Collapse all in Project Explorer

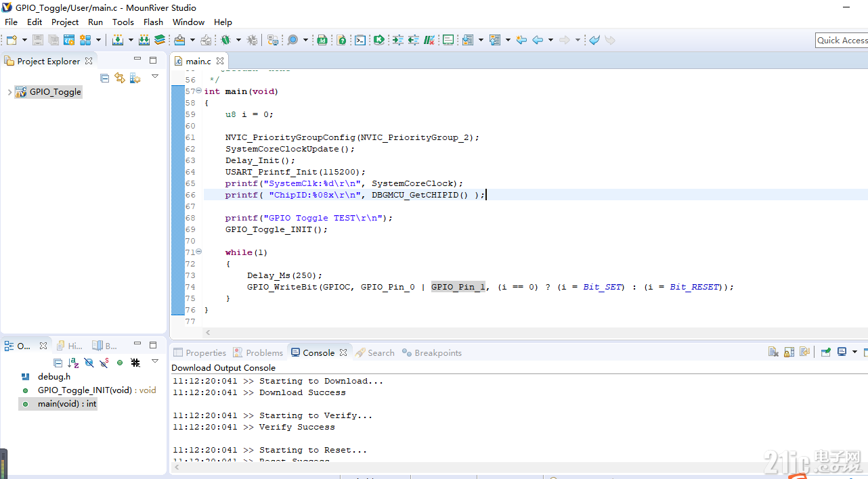[104, 78]
